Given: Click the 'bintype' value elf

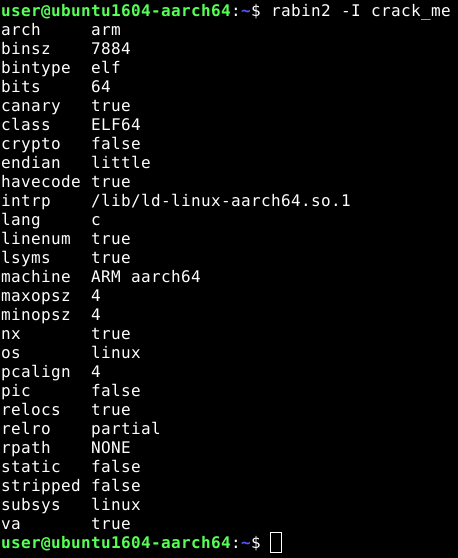Looking at the screenshot, I should (106, 68).
